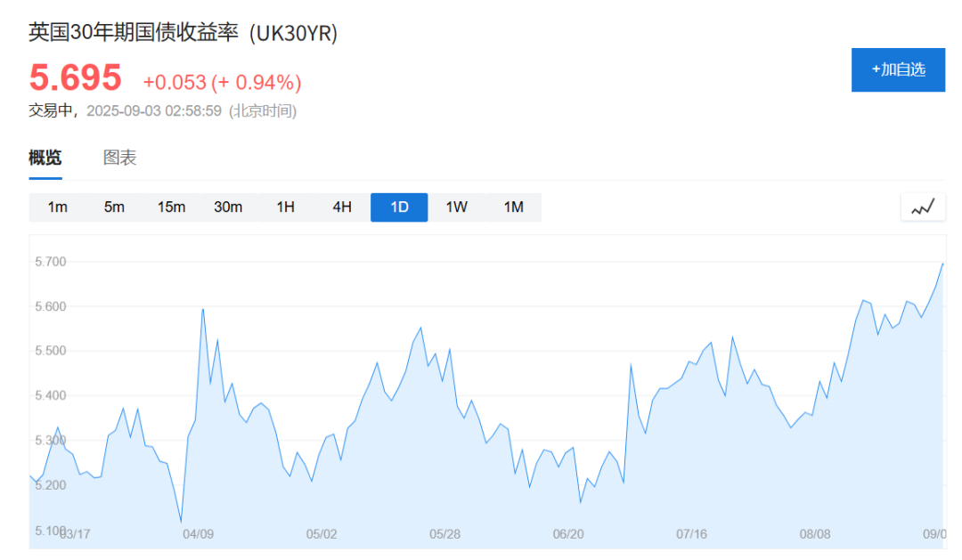Click the 5.400 y-axis label

point(50,395)
